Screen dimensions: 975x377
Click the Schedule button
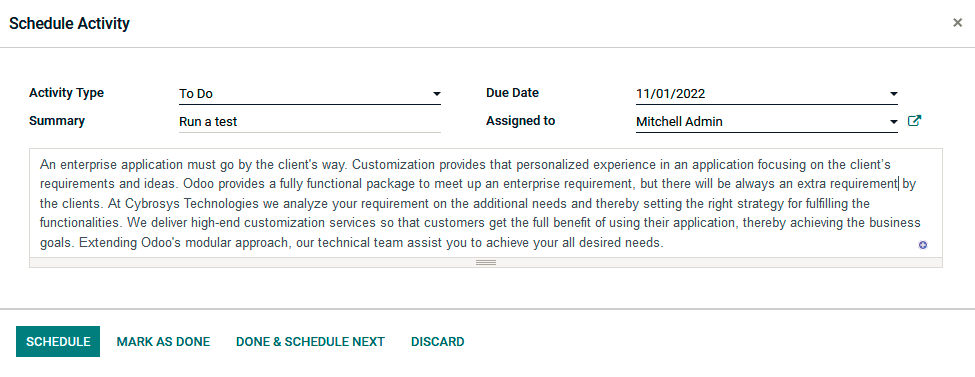coord(58,342)
